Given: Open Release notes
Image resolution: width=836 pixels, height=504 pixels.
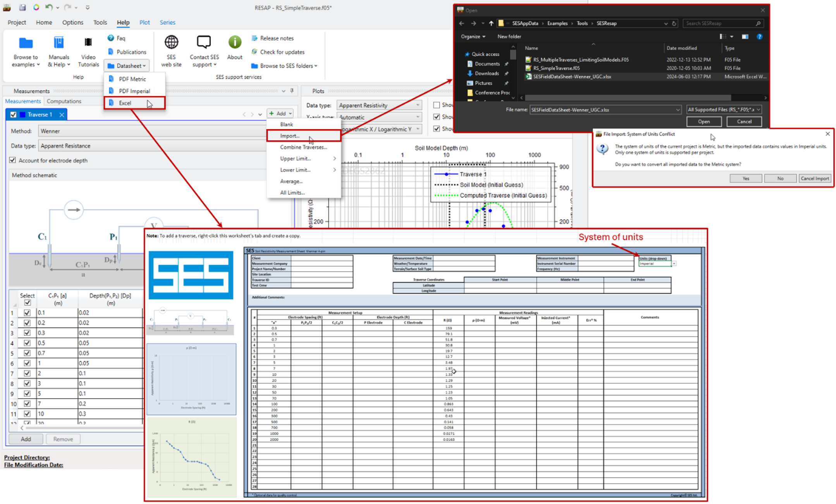Looking at the screenshot, I should click(x=273, y=38).
